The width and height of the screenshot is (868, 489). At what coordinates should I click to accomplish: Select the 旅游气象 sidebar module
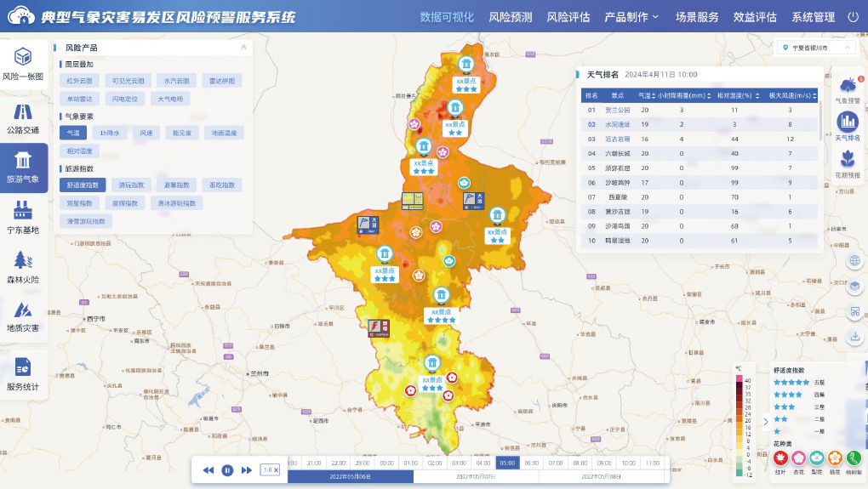(x=23, y=168)
